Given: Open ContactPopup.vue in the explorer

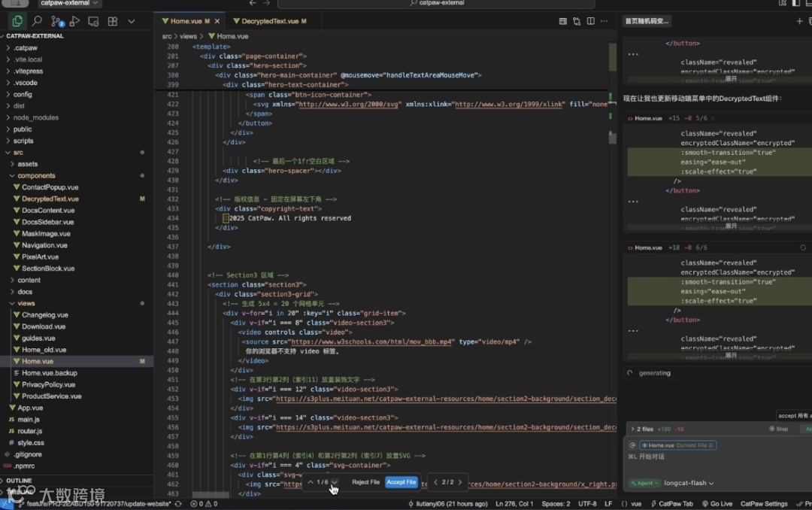Looking at the screenshot, I should pos(50,187).
